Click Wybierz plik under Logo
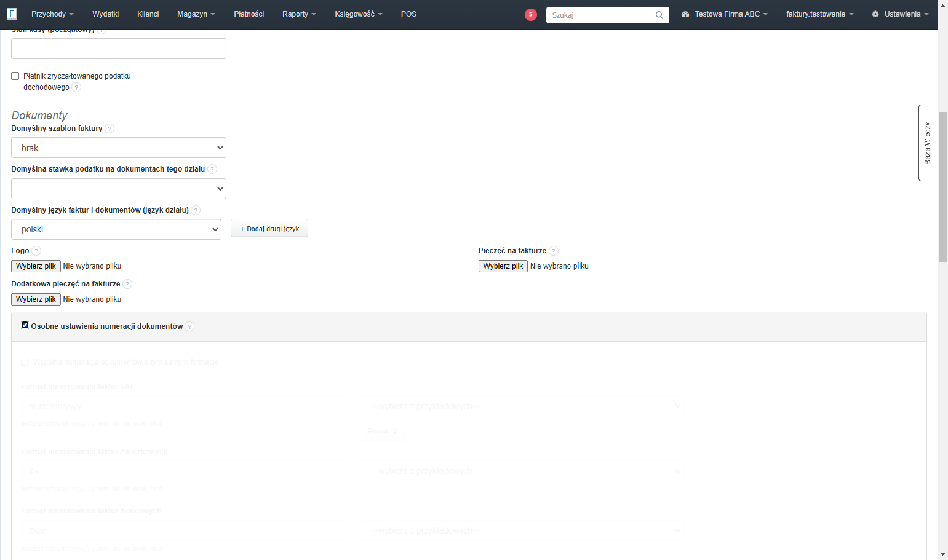 coord(36,266)
